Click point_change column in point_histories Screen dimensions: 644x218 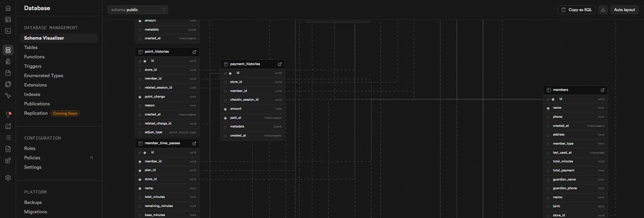click(x=167, y=97)
